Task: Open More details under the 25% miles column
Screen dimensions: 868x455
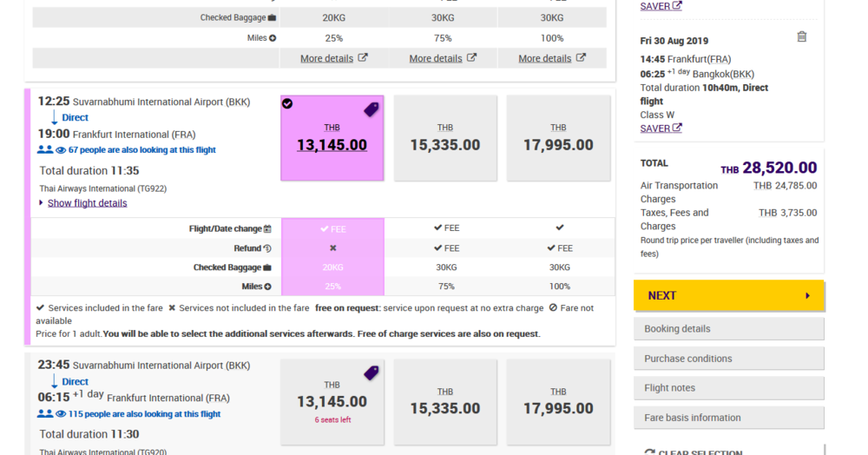Action: pyautogui.click(x=326, y=58)
